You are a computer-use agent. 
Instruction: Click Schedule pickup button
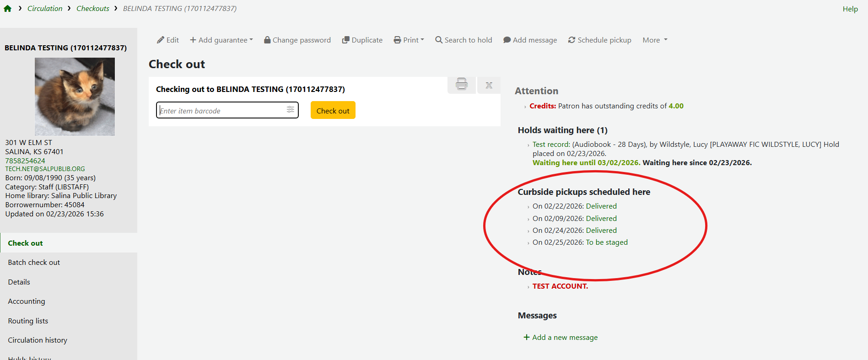(x=599, y=40)
